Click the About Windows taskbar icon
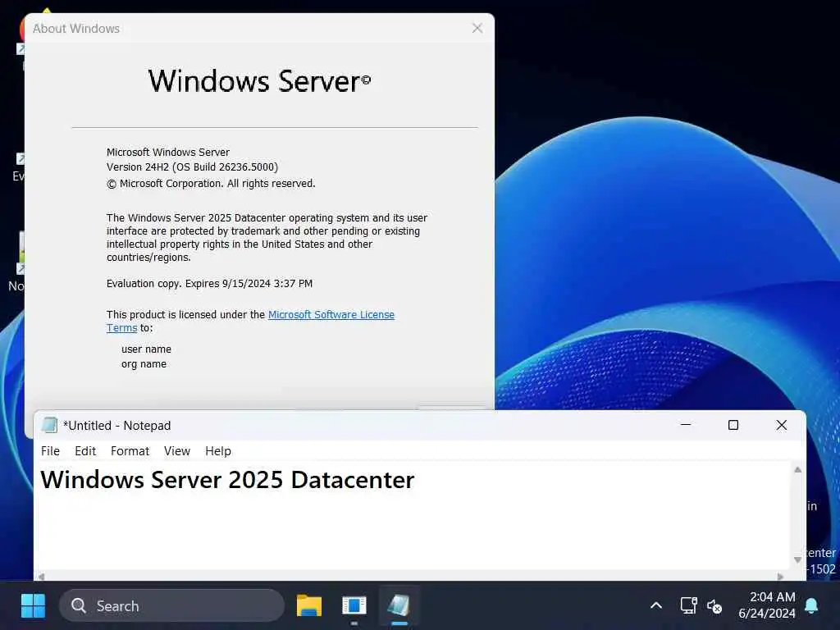The width and height of the screenshot is (840, 630). tap(354, 606)
